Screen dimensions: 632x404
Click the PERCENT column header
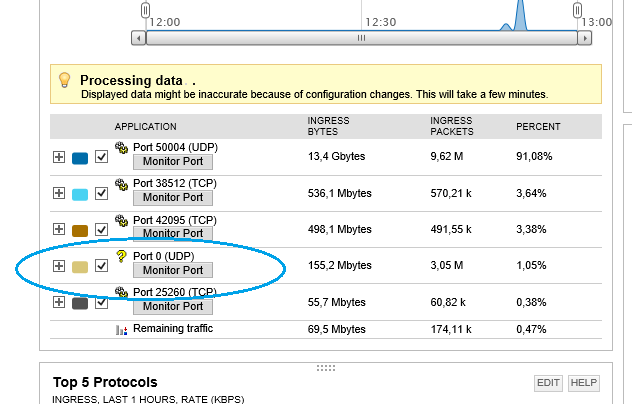point(538,127)
